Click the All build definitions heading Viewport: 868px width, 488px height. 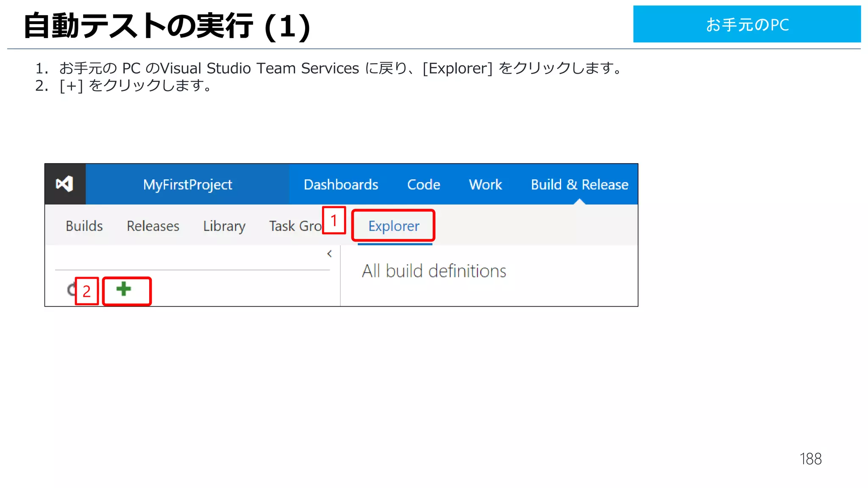[434, 271]
